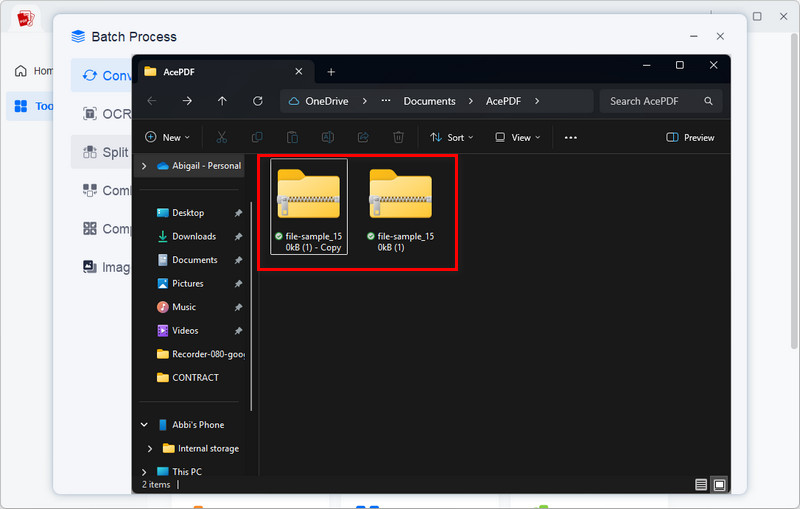Click '2 items' in status bar
The width and height of the screenshot is (800, 509).
click(156, 485)
